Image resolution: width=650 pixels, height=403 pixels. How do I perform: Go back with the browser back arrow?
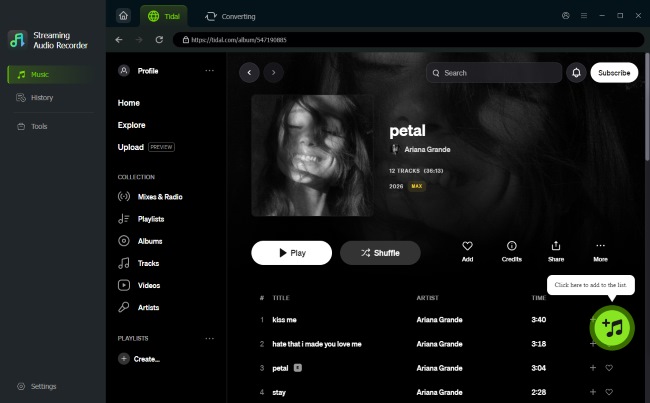[119, 40]
